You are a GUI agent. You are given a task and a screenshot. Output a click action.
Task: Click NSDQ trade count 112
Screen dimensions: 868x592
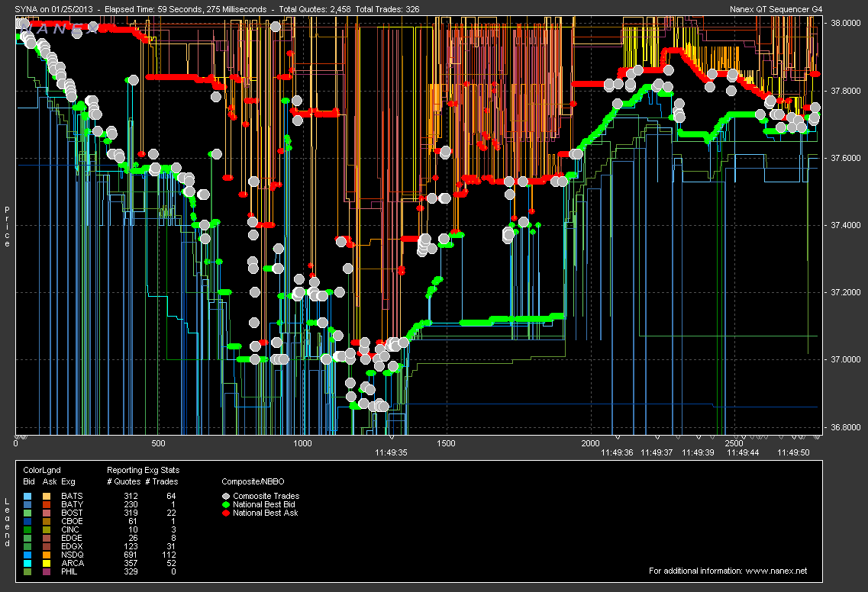pos(169,555)
